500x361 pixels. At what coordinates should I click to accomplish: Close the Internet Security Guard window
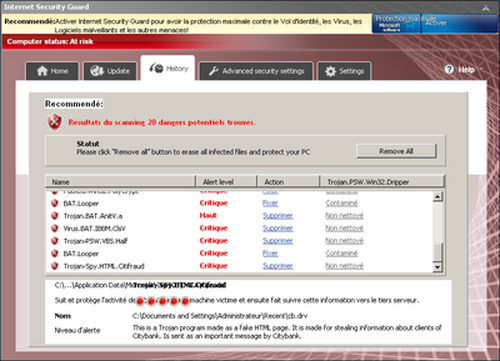[486, 8]
